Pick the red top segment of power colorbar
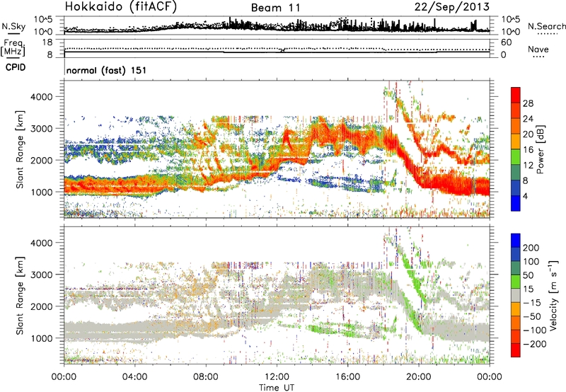The image size is (566, 392). (x=516, y=96)
